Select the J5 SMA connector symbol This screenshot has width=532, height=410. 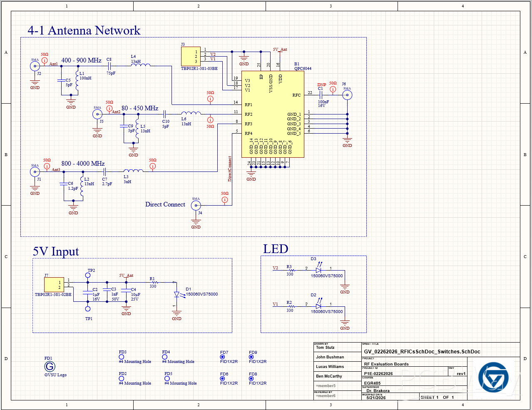tap(97, 114)
